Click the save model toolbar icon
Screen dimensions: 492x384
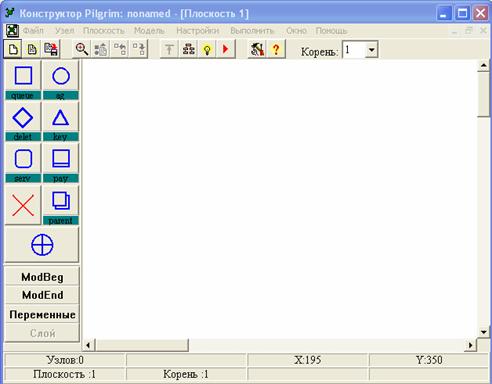51,49
